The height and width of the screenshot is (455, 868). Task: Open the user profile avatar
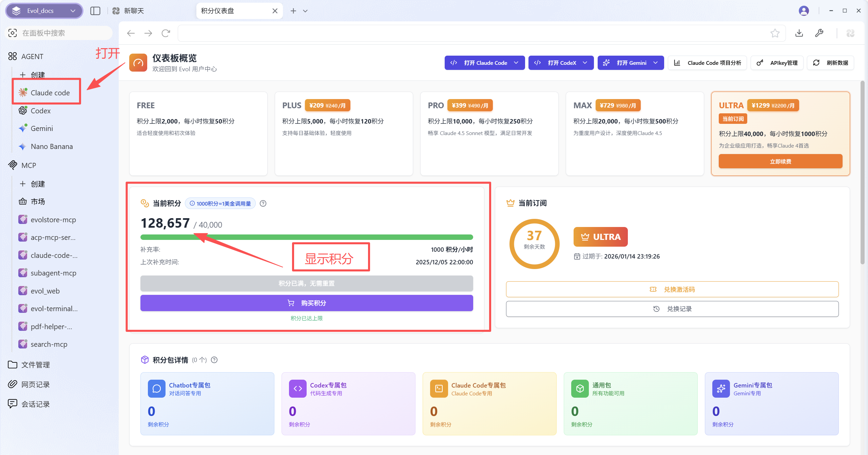[x=804, y=11]
